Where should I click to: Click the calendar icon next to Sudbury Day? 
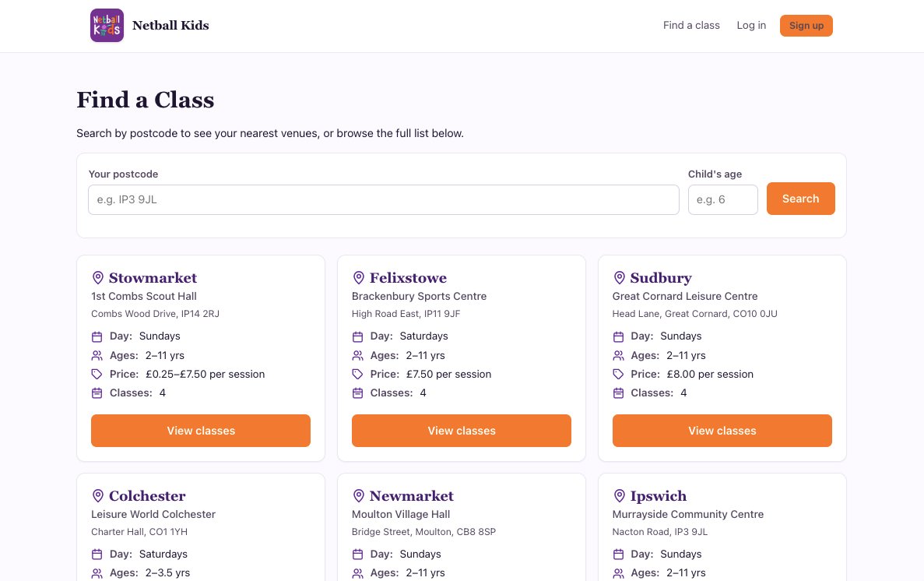click(618, 336)
